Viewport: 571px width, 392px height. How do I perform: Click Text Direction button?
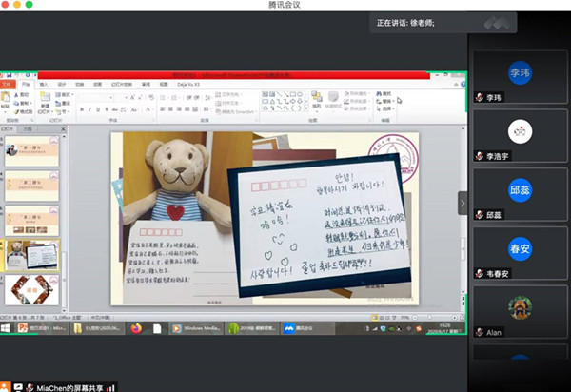tap(227, 94)
